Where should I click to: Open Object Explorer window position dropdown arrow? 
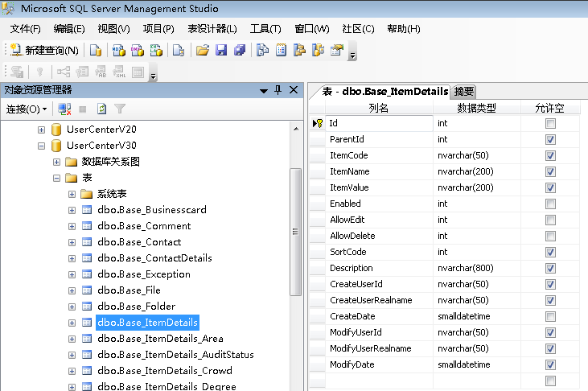(x=264, y=91)
